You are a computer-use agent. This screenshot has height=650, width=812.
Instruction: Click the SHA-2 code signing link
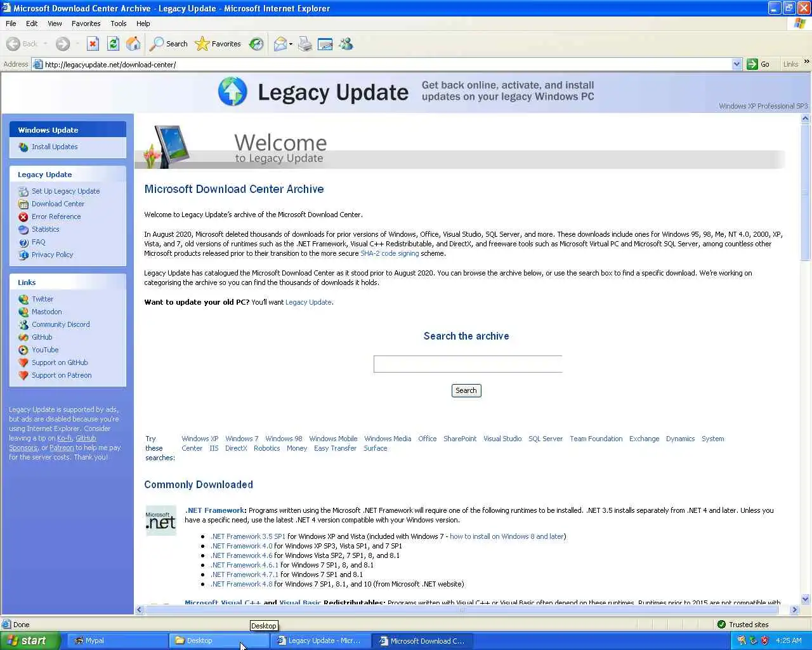click(390, 253)
